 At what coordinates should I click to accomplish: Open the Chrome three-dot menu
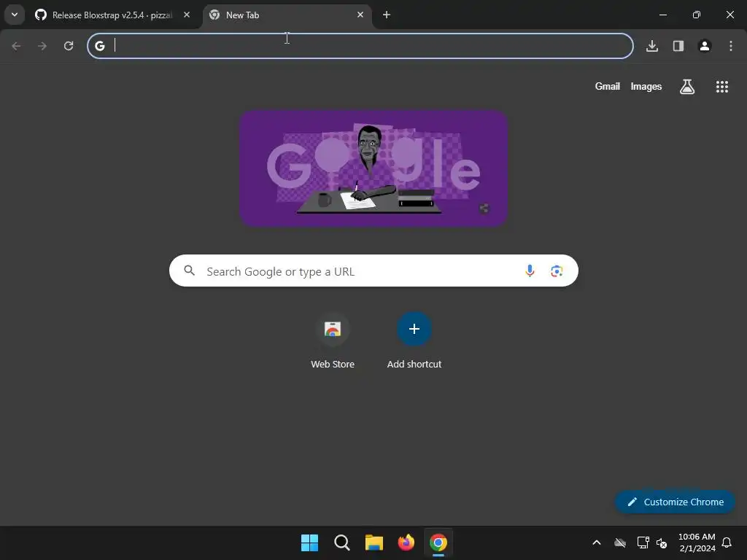[731, 46]
